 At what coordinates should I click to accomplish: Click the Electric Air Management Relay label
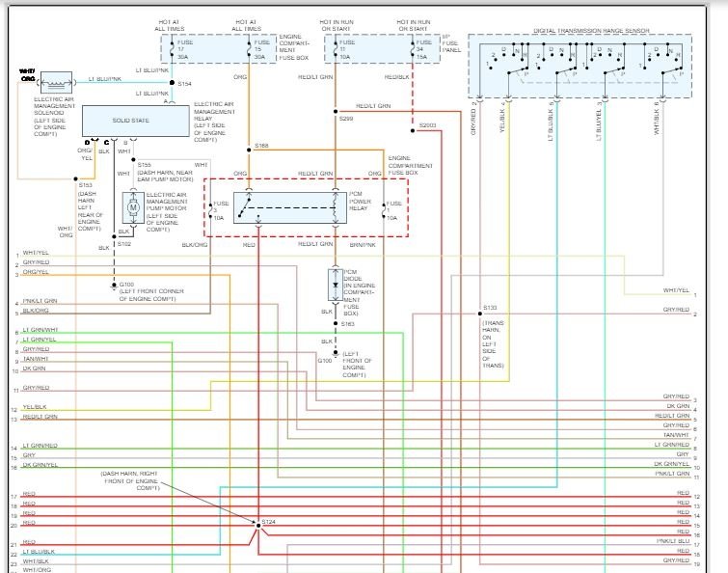tap(214, 123)
